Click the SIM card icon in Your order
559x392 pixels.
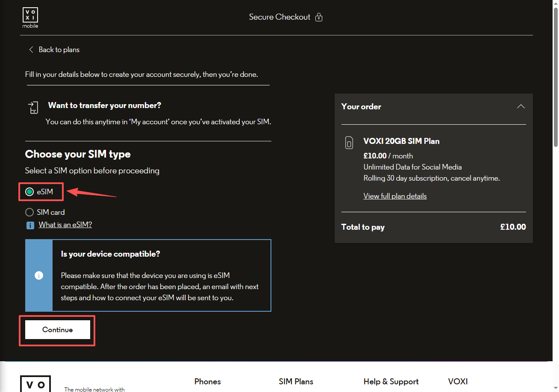(x=349, y=143)
